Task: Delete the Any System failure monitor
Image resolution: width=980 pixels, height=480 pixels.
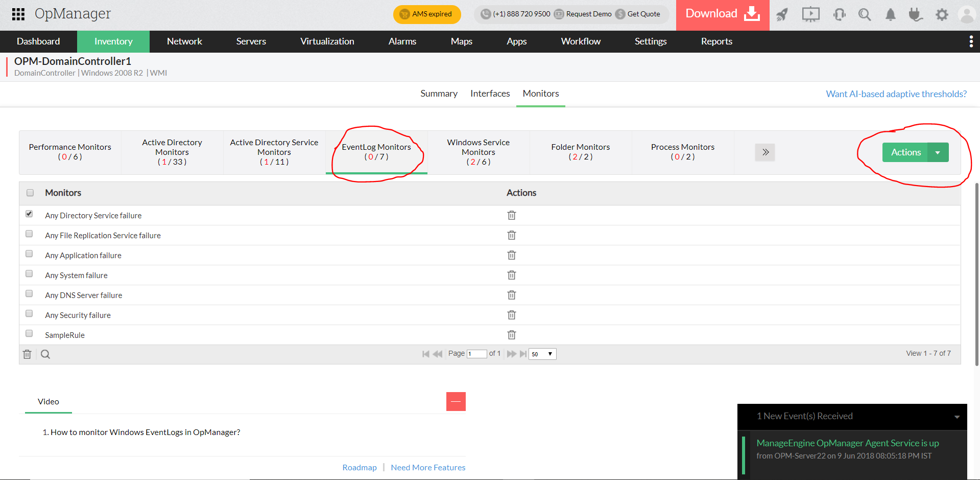Action: click(x=512, y=275)
